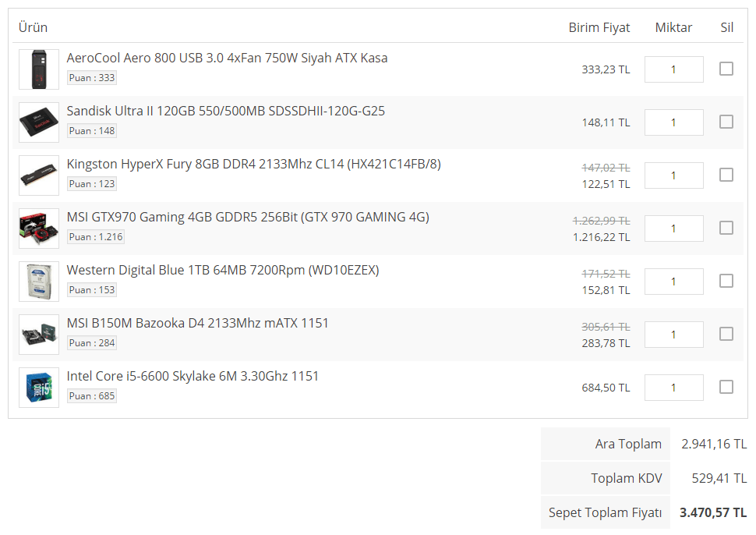Open the MSI B150M Bazooka motherboard image
Screen dimensions: 756x535
click(x=39, y=335)
